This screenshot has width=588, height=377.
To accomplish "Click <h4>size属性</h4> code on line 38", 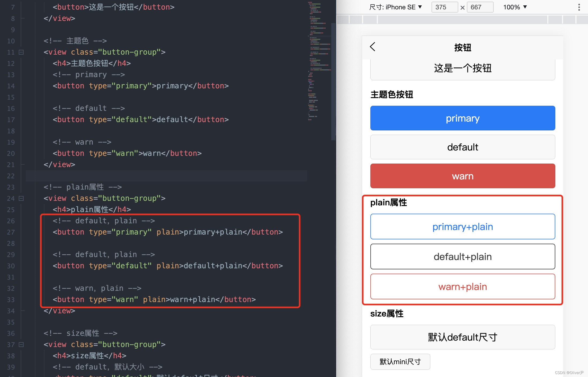I will pyautogui.click(x=90, y=356).
